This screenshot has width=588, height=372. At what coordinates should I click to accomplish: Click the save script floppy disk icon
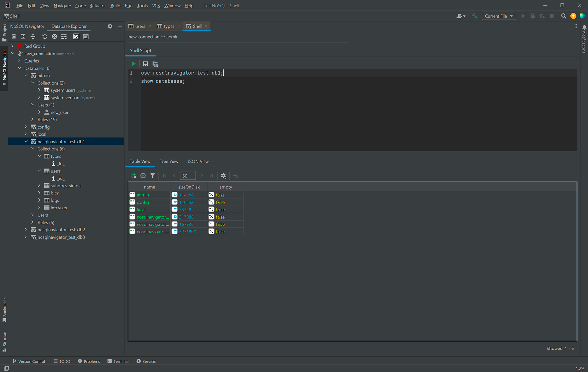[145, 64]
